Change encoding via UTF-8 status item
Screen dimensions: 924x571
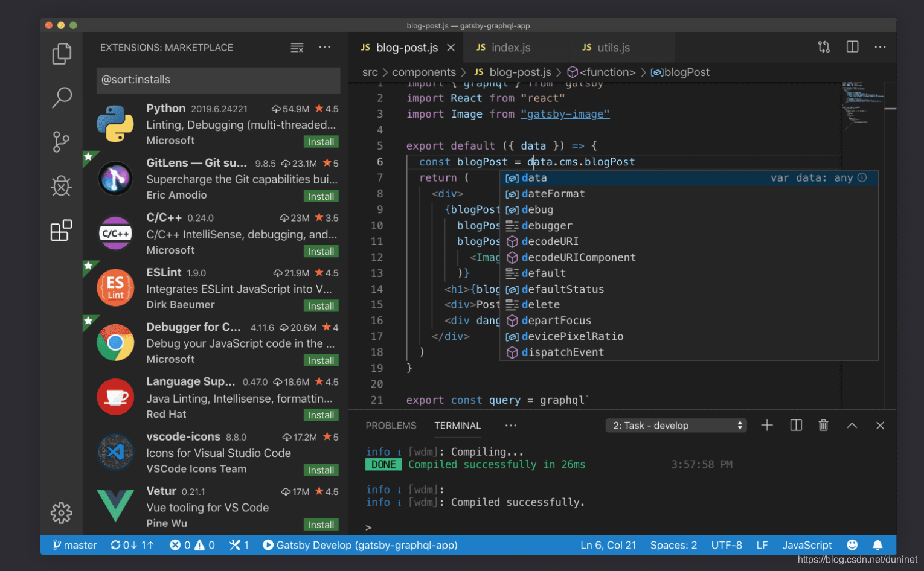point(727,545)
